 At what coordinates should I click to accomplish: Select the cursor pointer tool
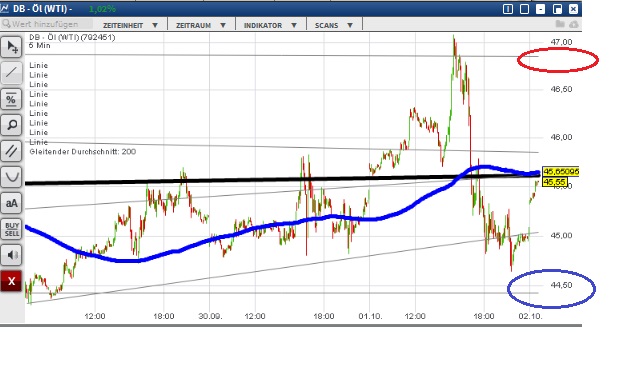(11, 47)
